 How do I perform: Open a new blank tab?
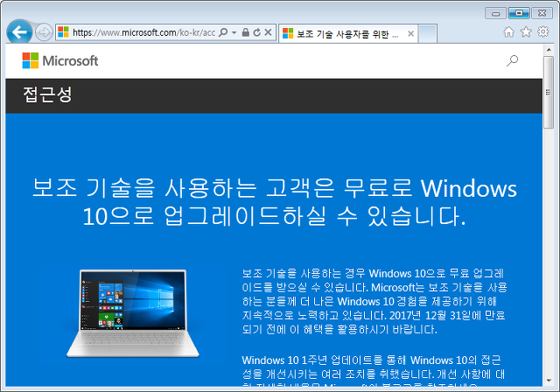coord(428,34)
